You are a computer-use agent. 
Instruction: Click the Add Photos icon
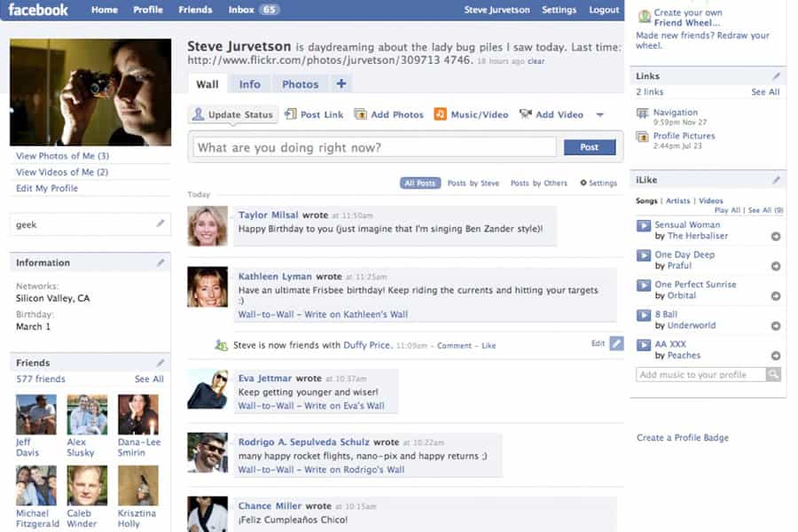tap(360, 114)
